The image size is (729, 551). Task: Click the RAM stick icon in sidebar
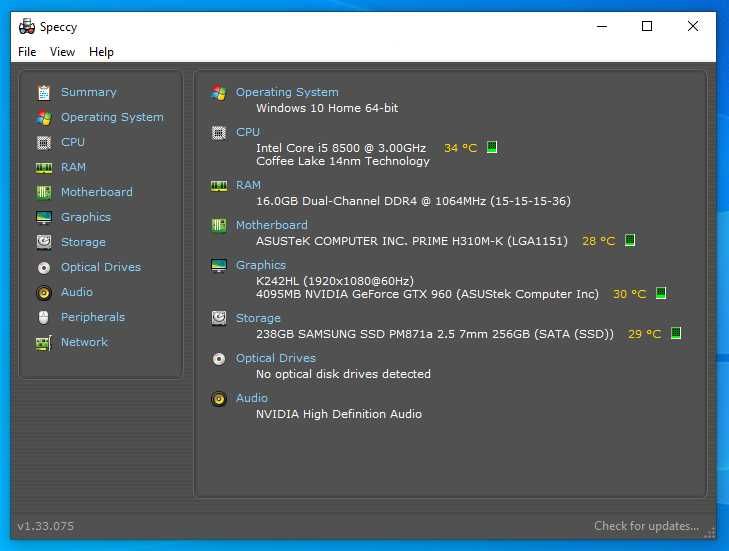(x=44, y=167)
